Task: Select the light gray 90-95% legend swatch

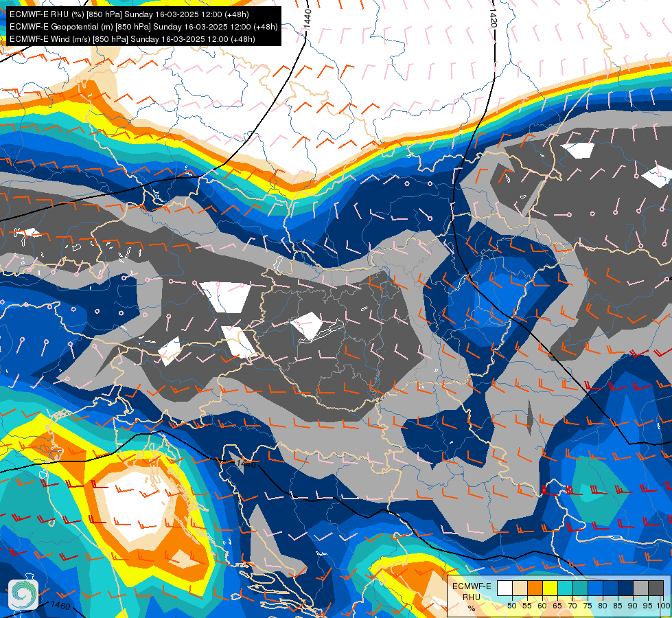Action: [x=640, y=588]
